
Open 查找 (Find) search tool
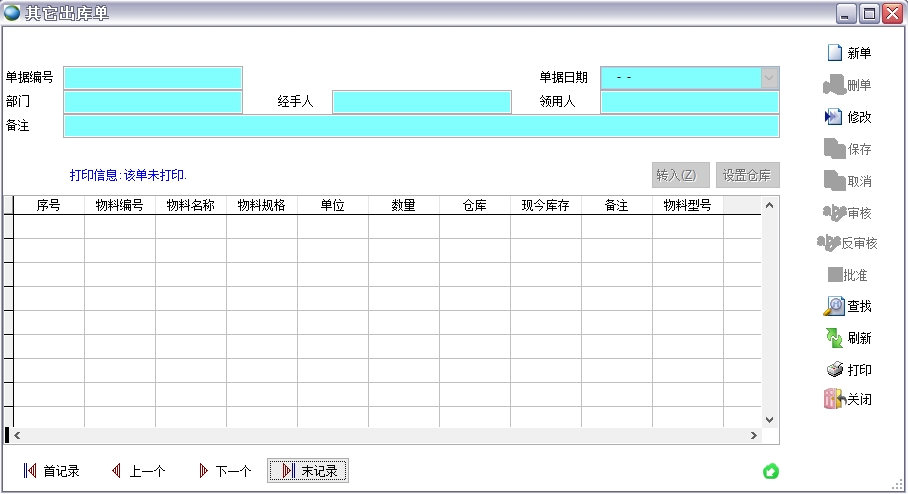[x=834, y=306]
